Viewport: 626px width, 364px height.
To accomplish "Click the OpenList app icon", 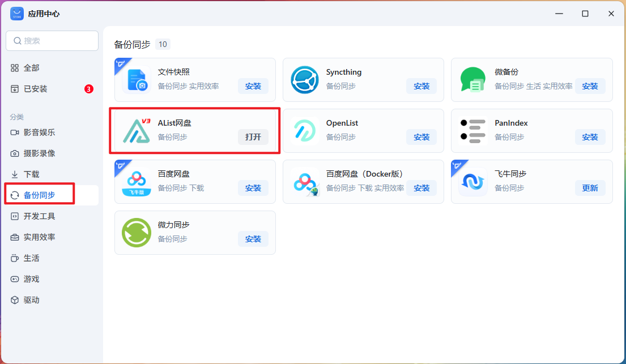I will coord(305,131).
